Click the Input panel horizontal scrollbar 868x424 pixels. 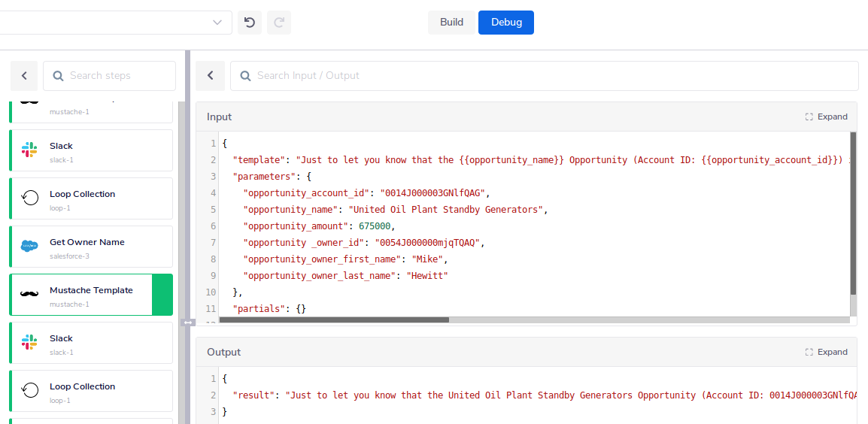tap(334, 320)
